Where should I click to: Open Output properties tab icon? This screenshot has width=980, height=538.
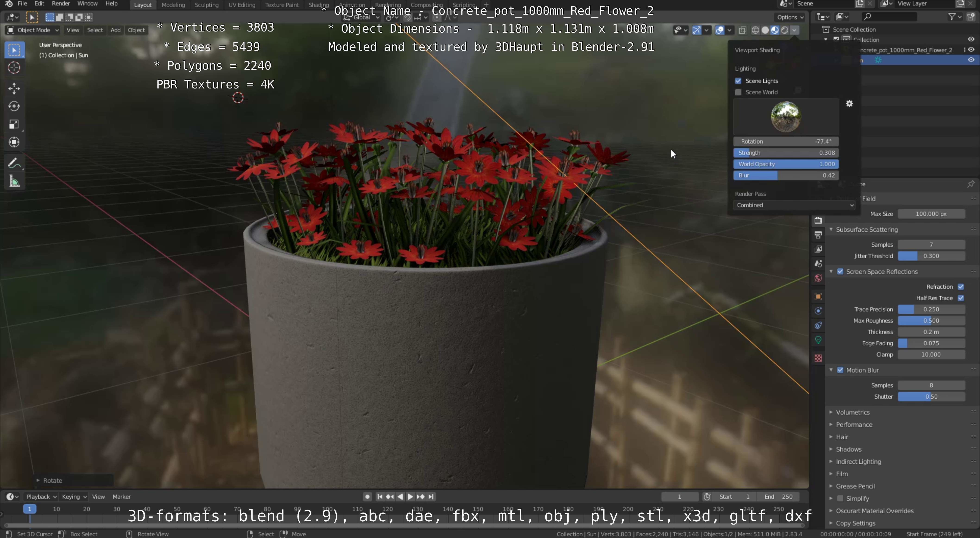coord(818,235)
